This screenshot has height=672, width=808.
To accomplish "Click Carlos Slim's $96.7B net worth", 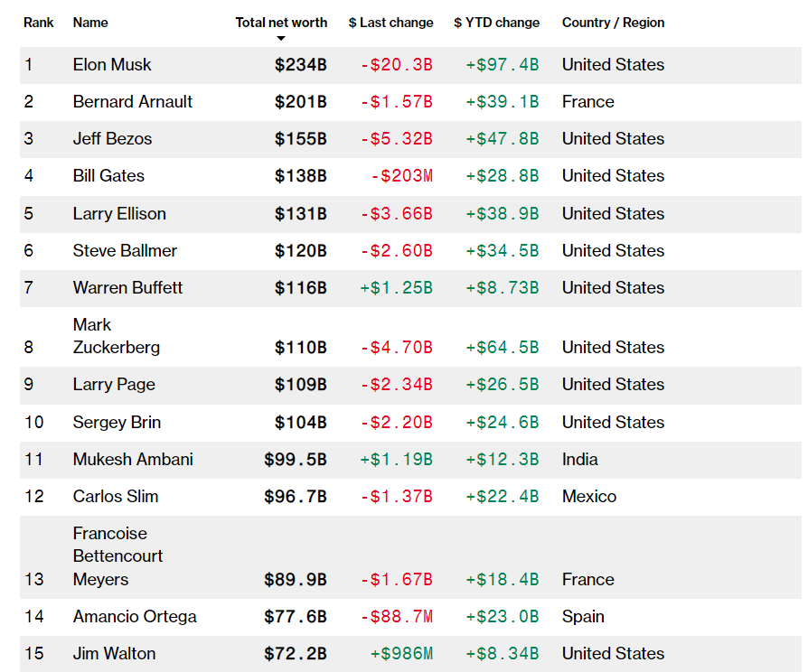I will pyautogui.click(x=296, y=497).
